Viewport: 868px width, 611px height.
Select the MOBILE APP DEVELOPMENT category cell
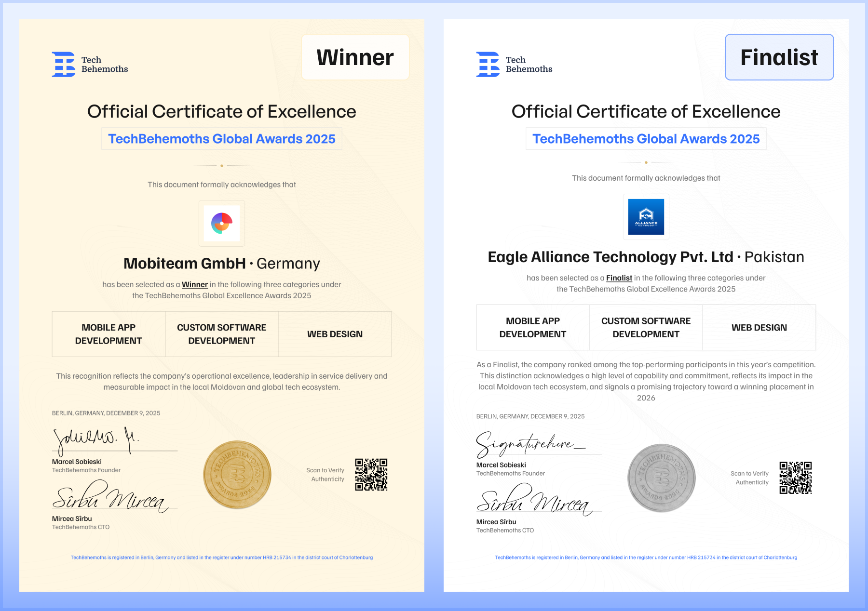[x=108, y=333]
